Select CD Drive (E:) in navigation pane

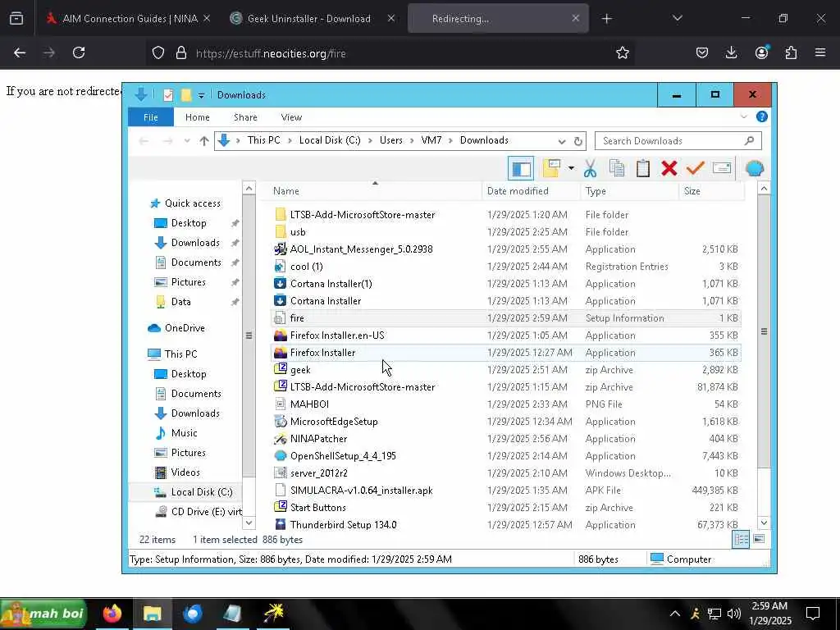click(198, 512)
